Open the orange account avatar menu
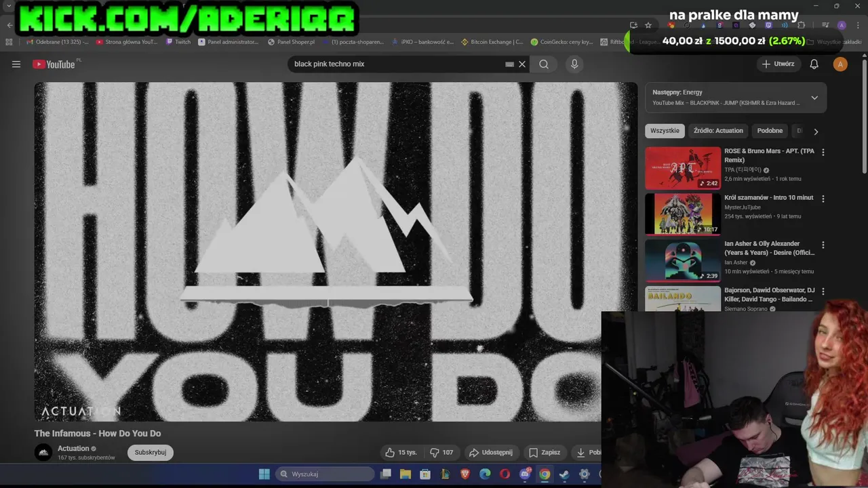Viewport: 868px width, 488px height. point(840,64)
